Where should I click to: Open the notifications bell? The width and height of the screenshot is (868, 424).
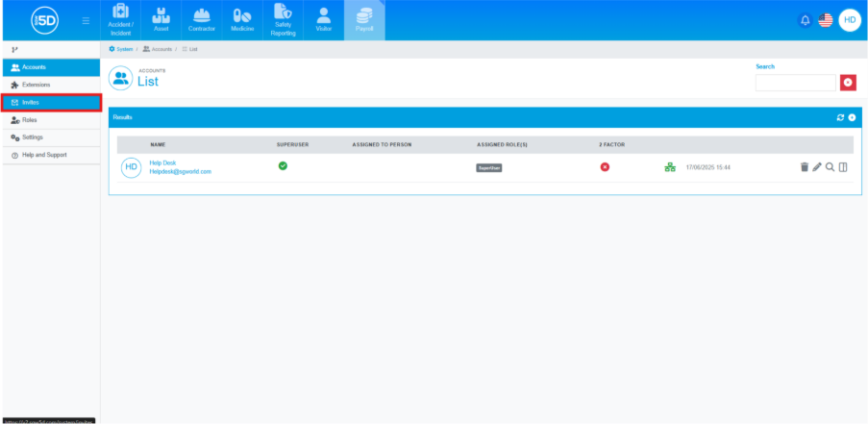coord(806,20)
